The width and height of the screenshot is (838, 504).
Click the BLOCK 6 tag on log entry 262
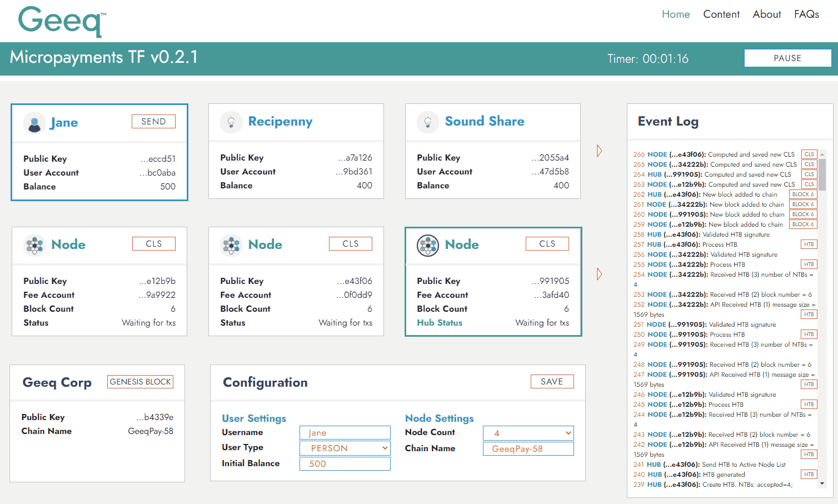803,194
